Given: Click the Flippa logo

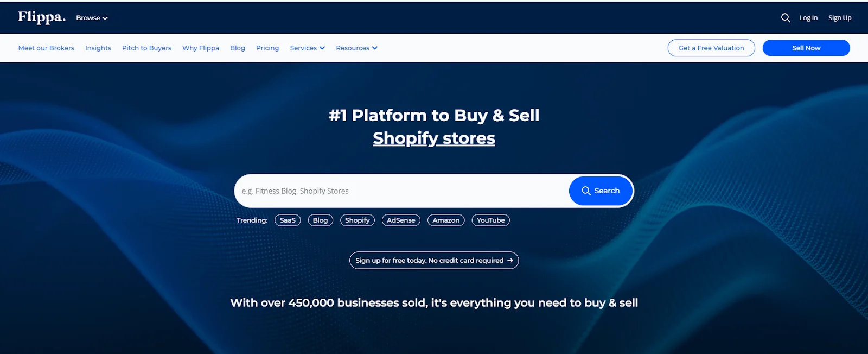Looking at the screenshot, I should tap(41, 17).
